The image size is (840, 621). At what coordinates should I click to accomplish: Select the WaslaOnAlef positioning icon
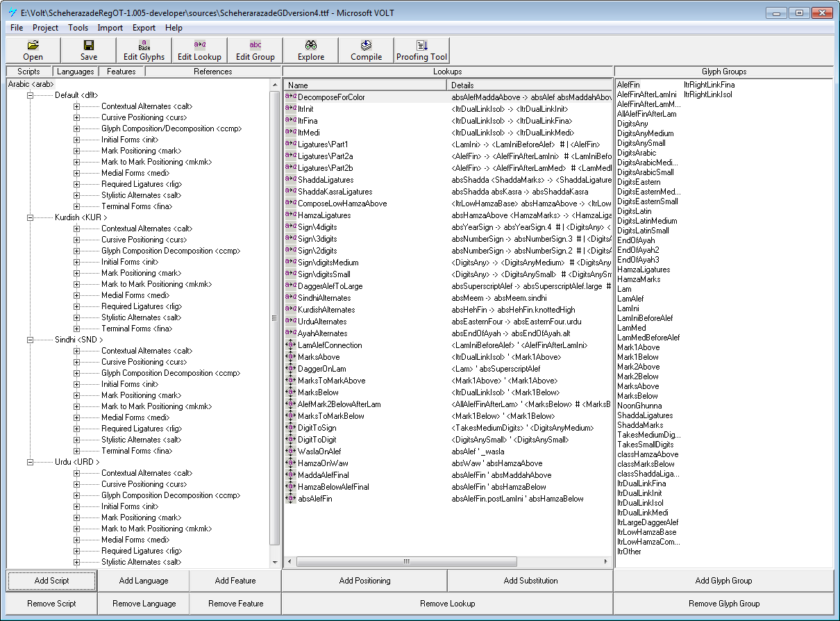(290, 451)
